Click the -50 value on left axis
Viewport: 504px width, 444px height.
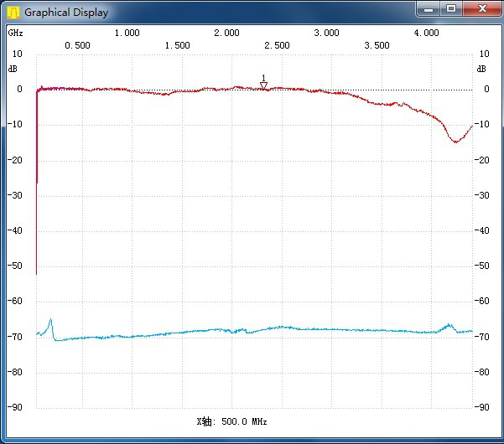16,266
